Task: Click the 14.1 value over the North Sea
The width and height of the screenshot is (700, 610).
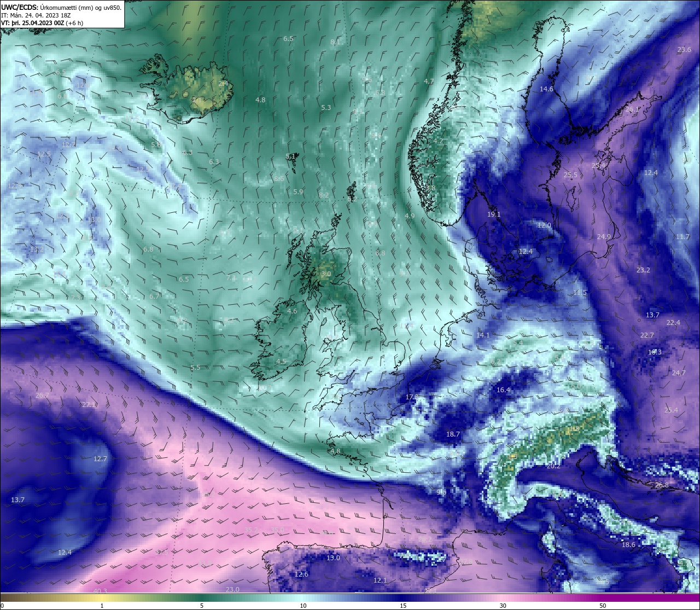Action: (x=483, y=335)
